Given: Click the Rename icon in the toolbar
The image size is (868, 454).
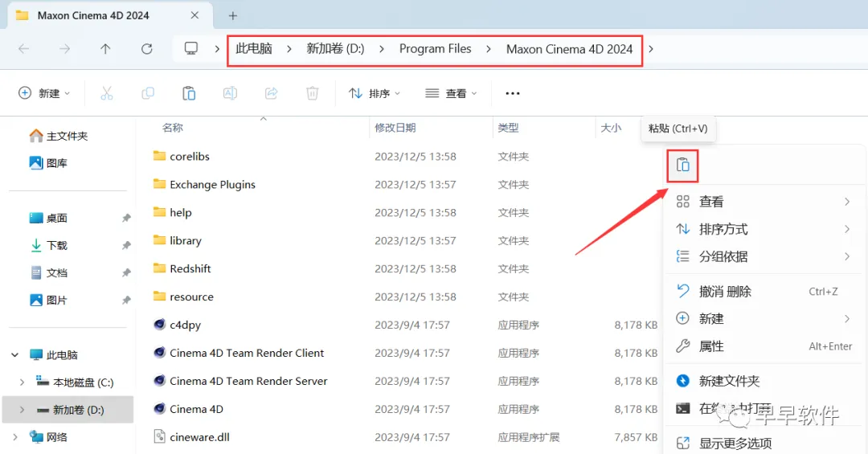Looking at the screenshot, I should click(x=230, y=93).
